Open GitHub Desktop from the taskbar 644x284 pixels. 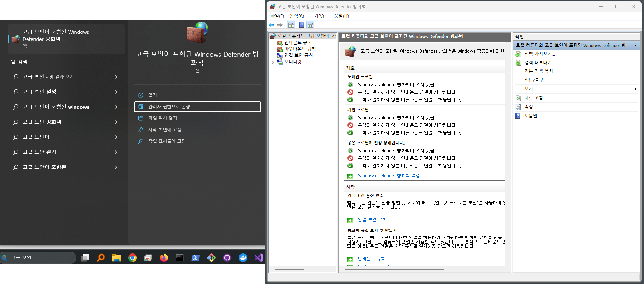(227, 258)
